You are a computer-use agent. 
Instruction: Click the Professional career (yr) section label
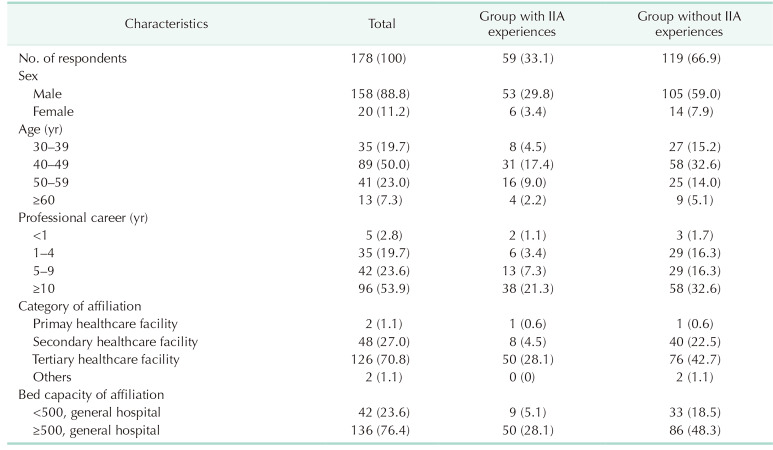pos(86,218)
